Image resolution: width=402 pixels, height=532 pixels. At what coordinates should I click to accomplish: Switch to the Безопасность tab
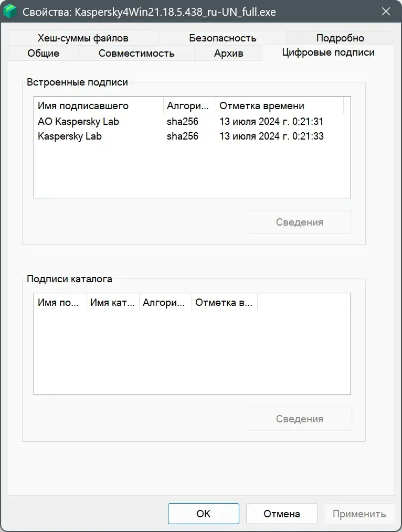coord(223,38)
